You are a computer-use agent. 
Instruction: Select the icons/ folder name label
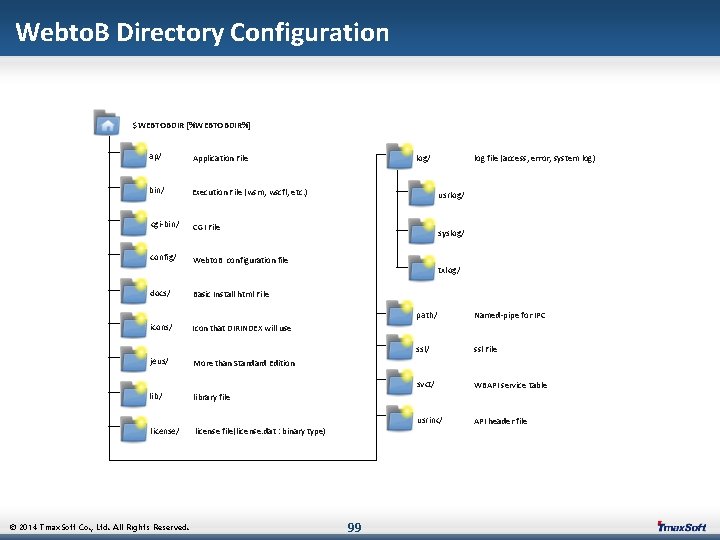[x=161, y=327]
